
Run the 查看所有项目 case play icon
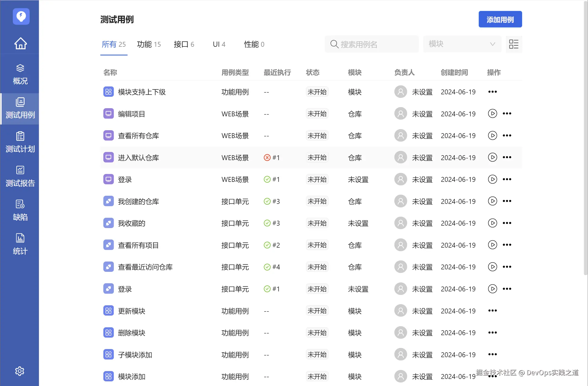492,245
